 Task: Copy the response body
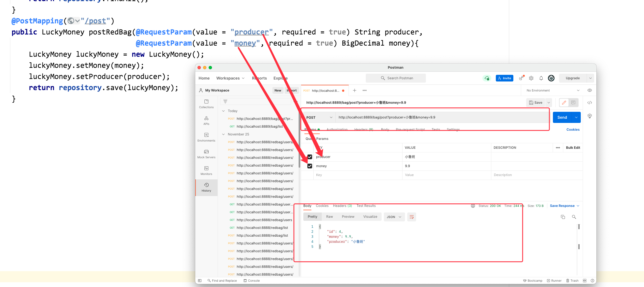tap(563, 217)
